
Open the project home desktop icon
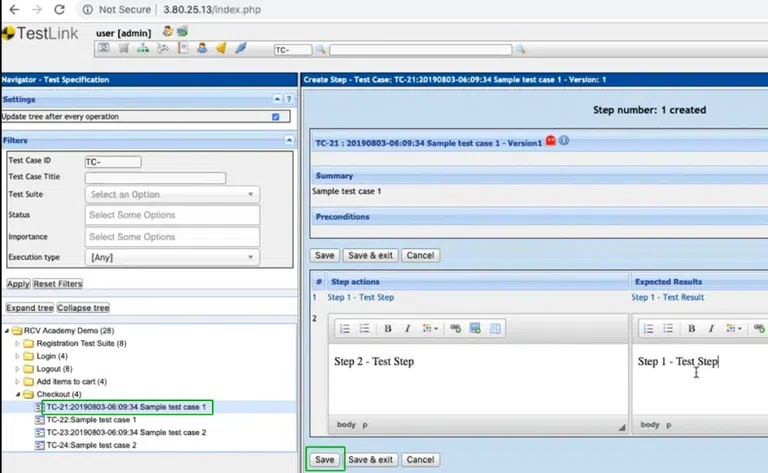pyautogui.click(x=104, y=48)
